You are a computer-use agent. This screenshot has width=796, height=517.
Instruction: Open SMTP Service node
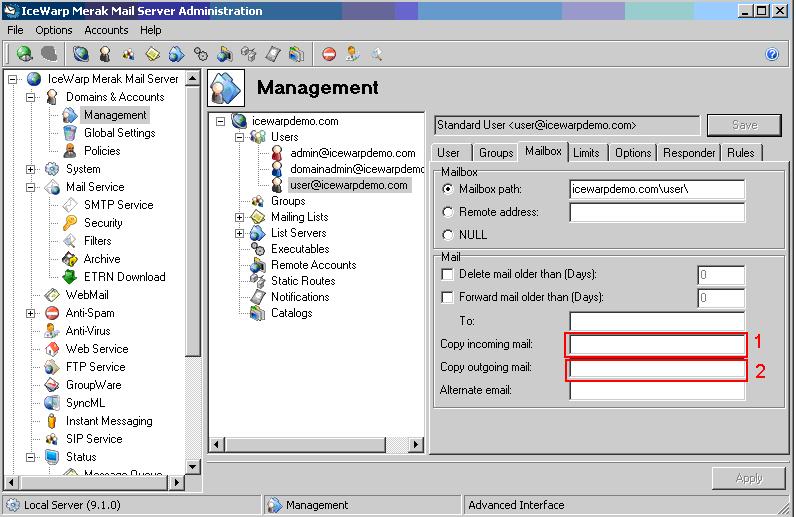pyautogui.click(x=118, y=205)
